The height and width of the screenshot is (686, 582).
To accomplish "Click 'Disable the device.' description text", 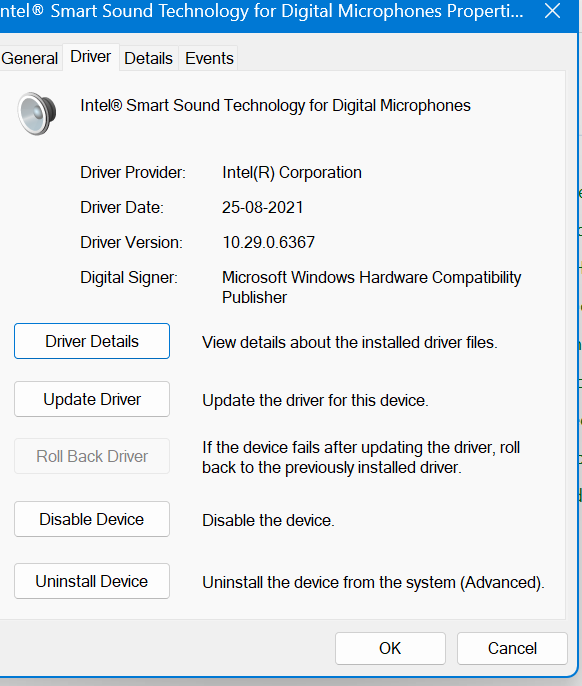I will tap(268, 521).
